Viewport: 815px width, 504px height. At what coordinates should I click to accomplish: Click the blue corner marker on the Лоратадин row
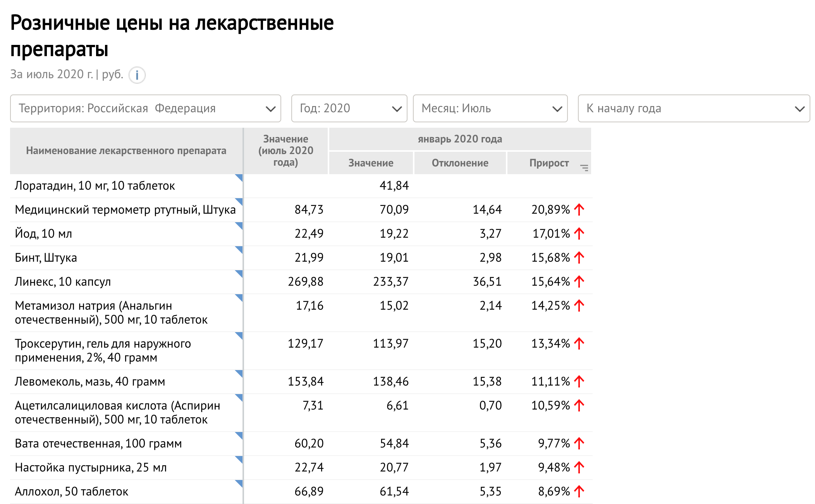pyautogui.click(x=240, y=177)
